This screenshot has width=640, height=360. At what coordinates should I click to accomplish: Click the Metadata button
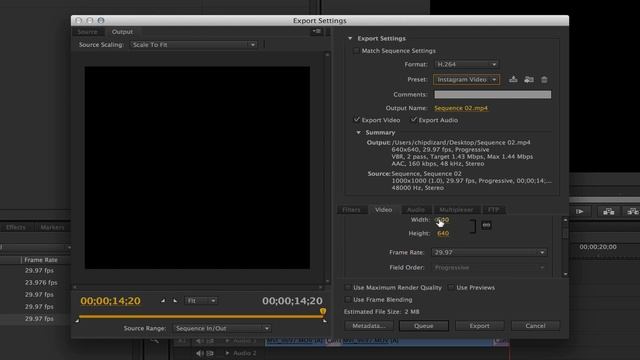coord(369,326)
